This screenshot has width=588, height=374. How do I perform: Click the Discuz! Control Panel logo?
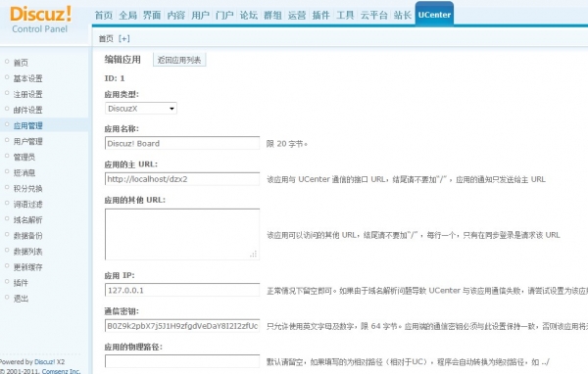click(x=40, y=20)
